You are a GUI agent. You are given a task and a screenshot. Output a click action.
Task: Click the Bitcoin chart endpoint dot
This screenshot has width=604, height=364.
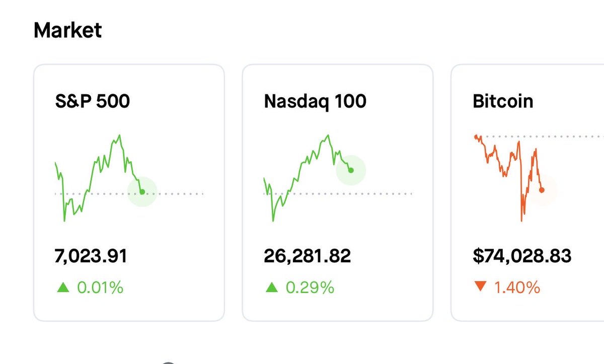[x=542, y=190]
